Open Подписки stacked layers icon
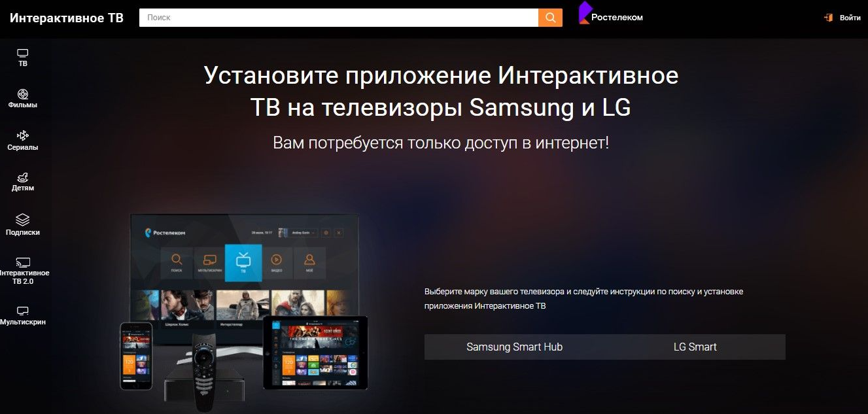This screenshot has width=868, height=414. pos(22,220)
